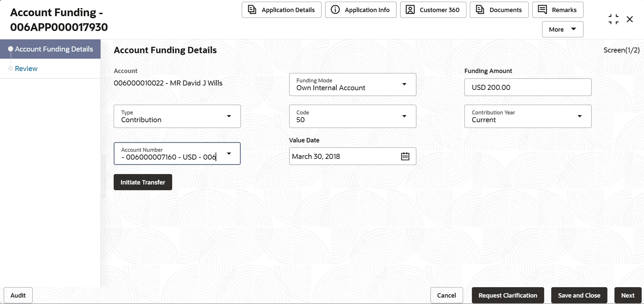Close the Account Funding screen
Image resolution: width=644 pixels, height=304 pixels.
pyautogui.click(x=630, y=19)
